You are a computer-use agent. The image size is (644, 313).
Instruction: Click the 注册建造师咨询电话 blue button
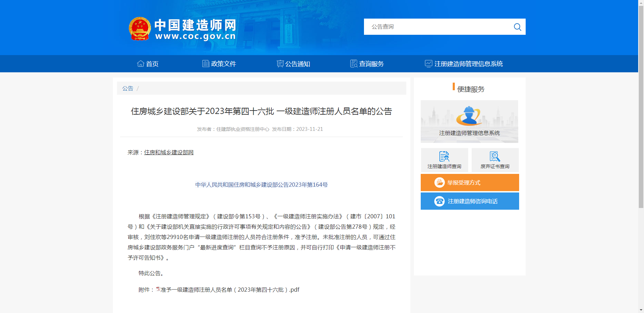point(470,201)
